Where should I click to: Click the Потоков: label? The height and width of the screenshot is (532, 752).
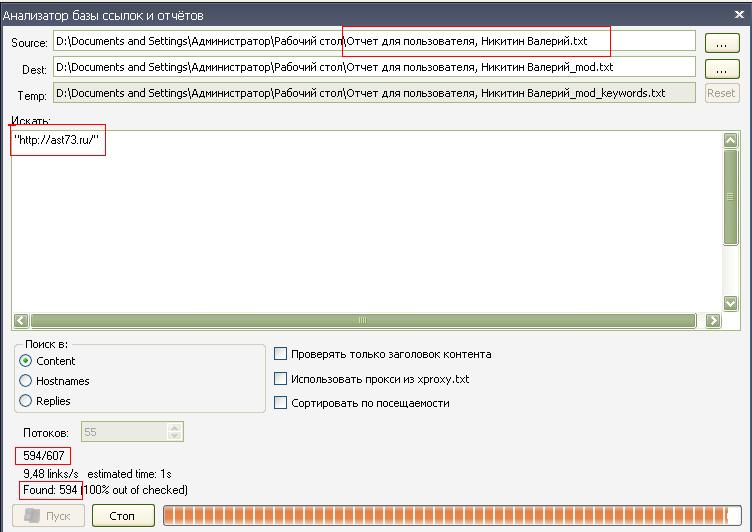coord(46,433)
